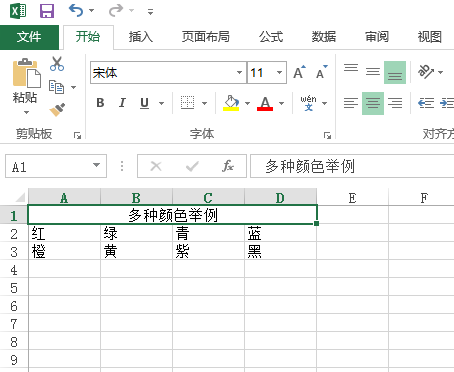Select row 4 header
Viewport: 454px width, 372px height.
14,269
